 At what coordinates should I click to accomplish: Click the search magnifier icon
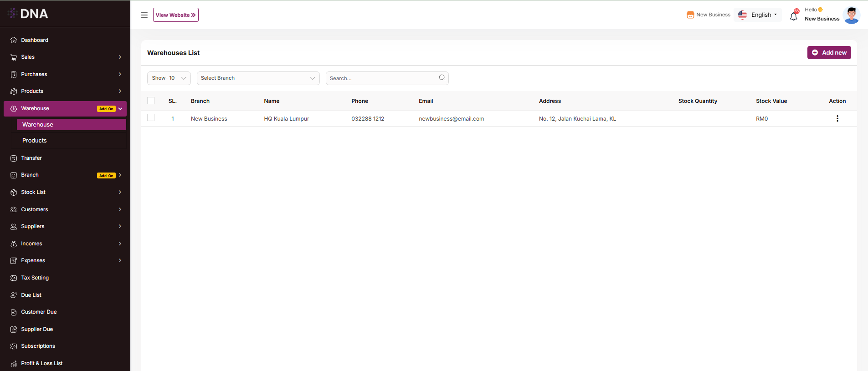pos(442,78)
